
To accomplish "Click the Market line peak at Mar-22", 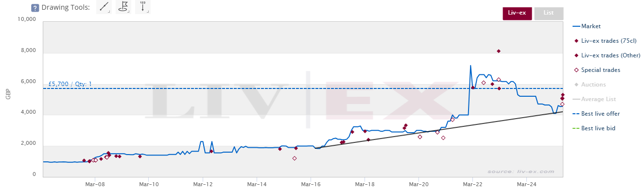I will coord(470,66).
